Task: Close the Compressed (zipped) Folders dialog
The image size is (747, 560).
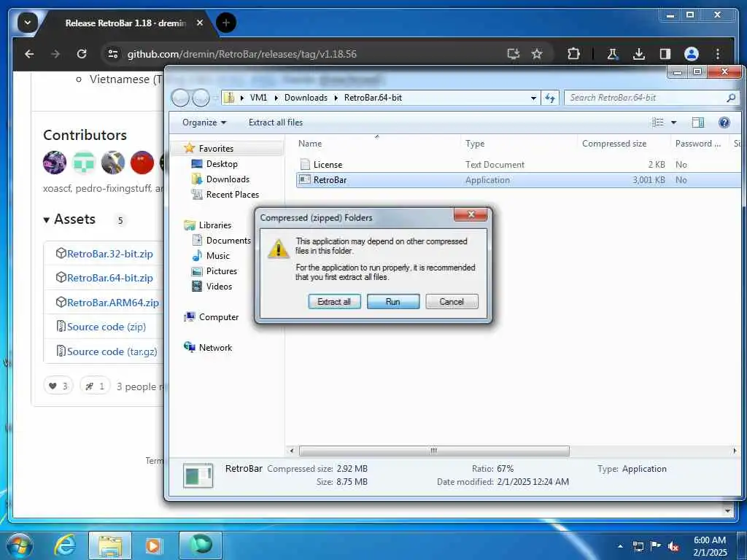Action: 471,215
